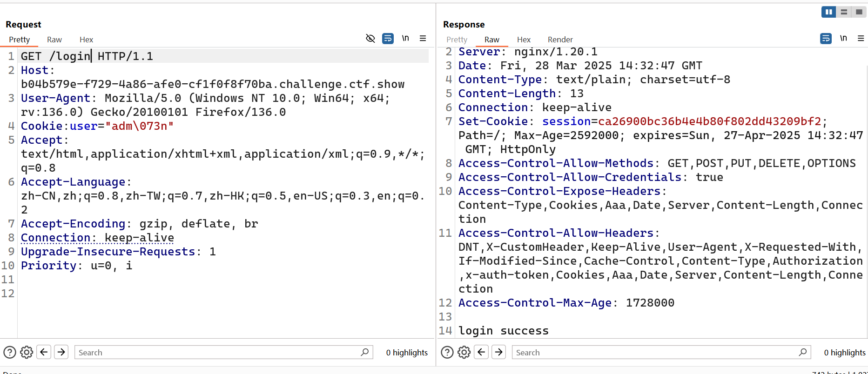This screenshot has height=374, width=868.
Task: Go to next search match in Request
Action: point(61,352)
